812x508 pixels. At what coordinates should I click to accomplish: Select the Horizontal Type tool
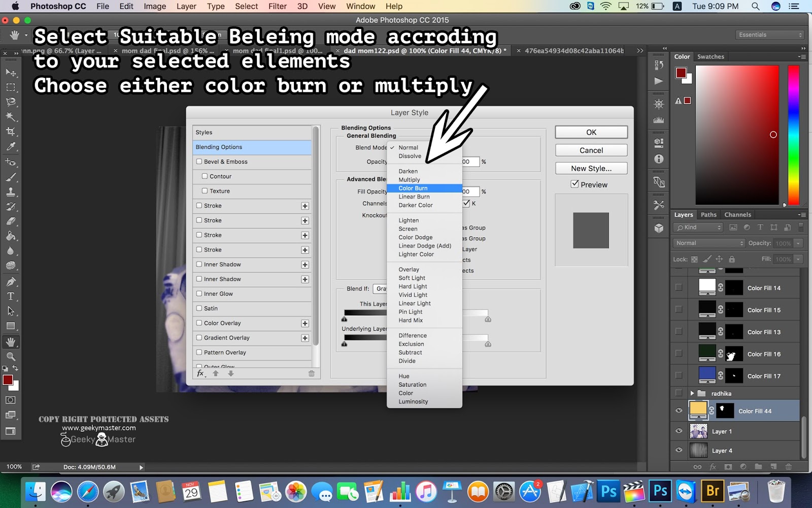point(11,296)
